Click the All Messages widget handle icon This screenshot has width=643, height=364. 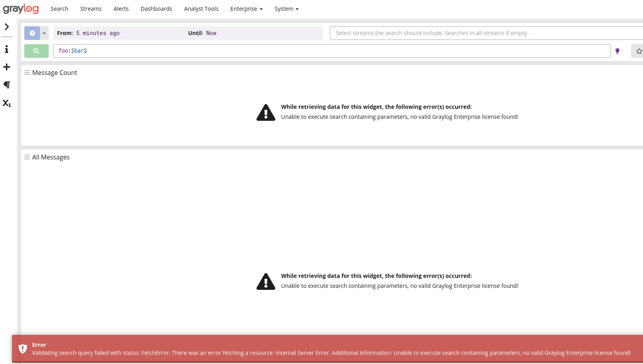coord(27,157)
